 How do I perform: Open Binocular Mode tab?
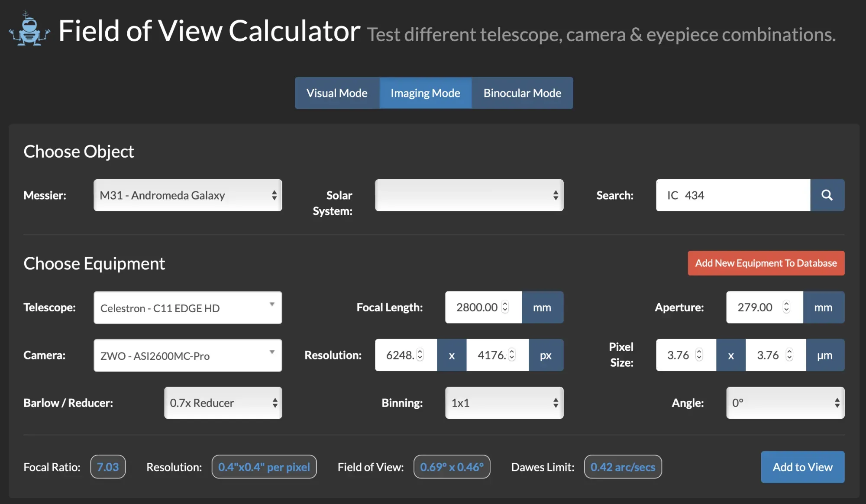click(x=522, y=93)
